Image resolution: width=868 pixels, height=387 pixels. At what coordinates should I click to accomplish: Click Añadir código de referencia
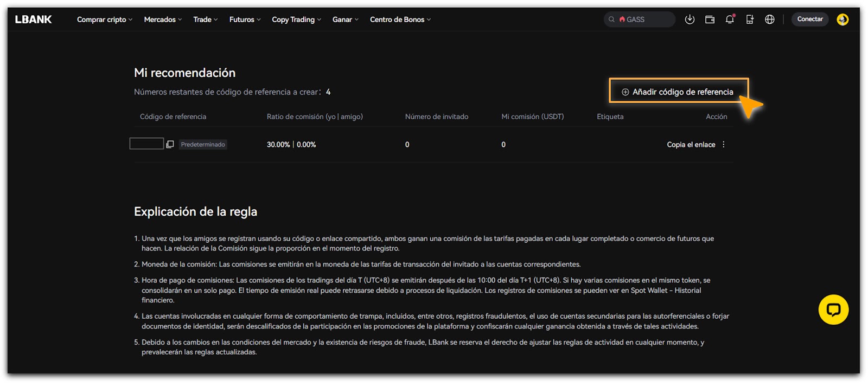[678, 92]
